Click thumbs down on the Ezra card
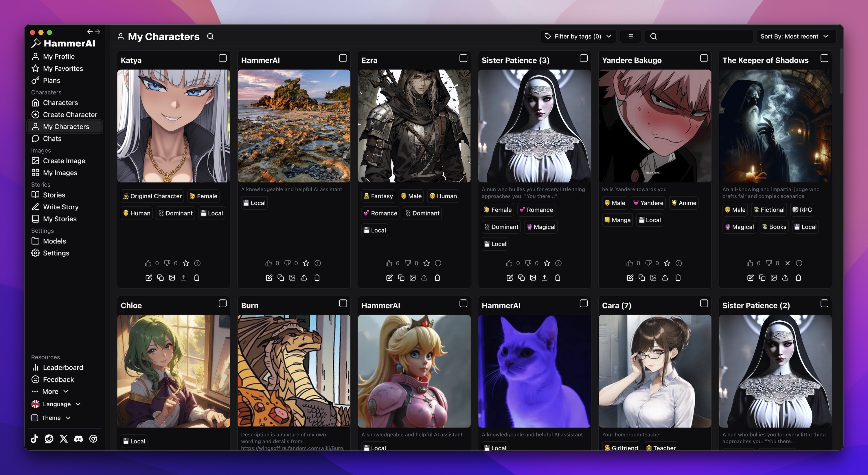Screen dimensions: 868x475 (x=408, y=263)
